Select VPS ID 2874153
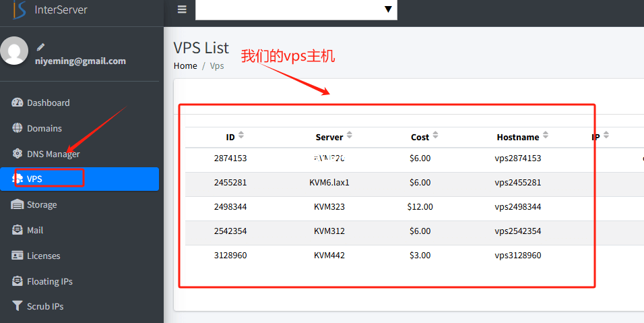Screen dimensions: 644x323 (230, 158)
